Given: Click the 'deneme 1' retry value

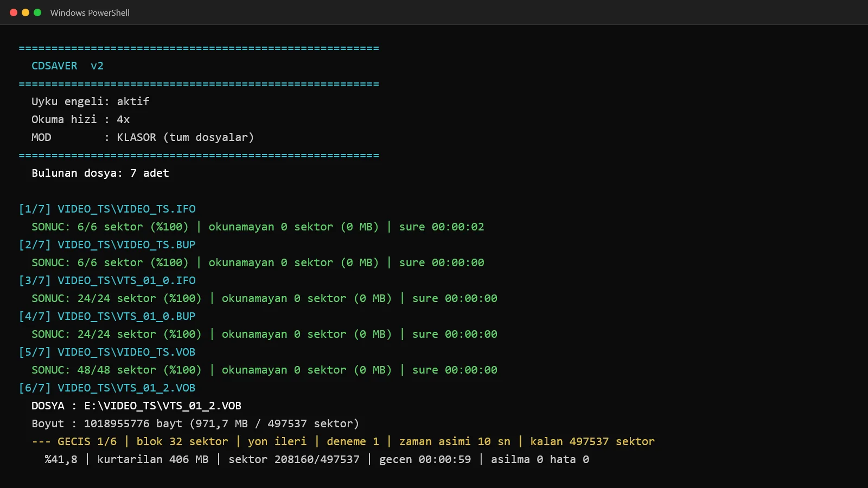Looking at the screenshot, I should pos(353,441).
